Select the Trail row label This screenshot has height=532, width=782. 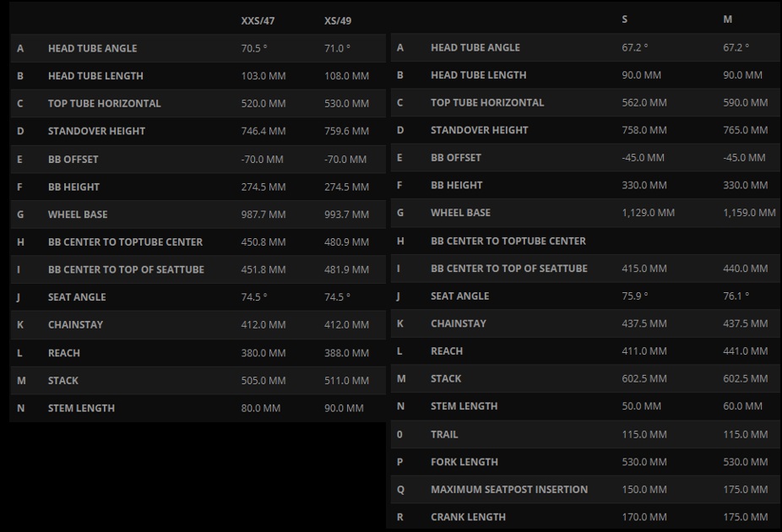pyautogui.click(x=444, y=435)
